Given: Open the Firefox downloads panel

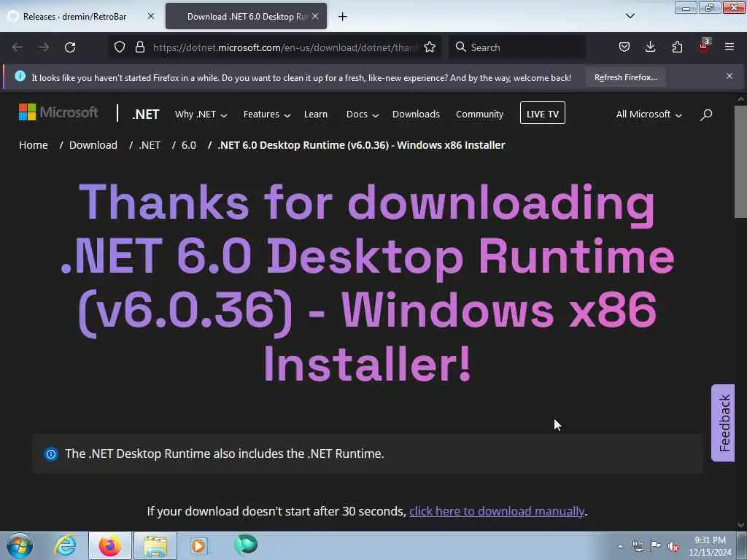Looking at the screenshot, I should [x=650, y=47].
